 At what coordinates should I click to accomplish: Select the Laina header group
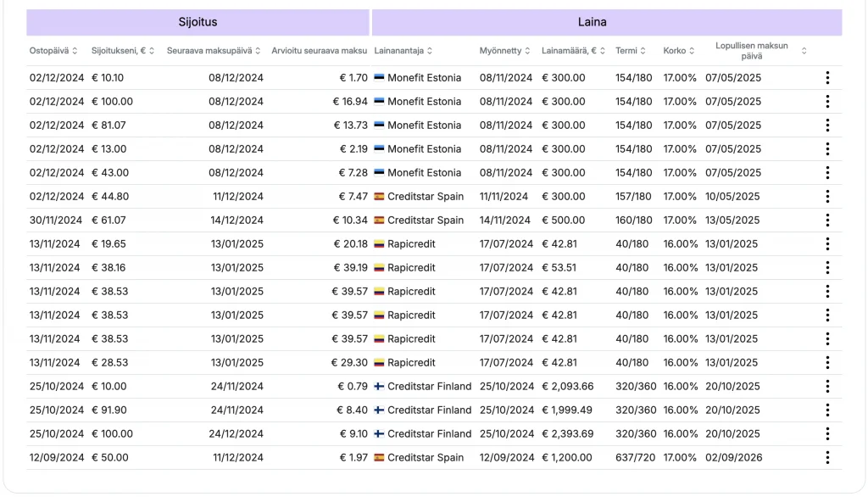pyautogui.click(x=607, y=22)
